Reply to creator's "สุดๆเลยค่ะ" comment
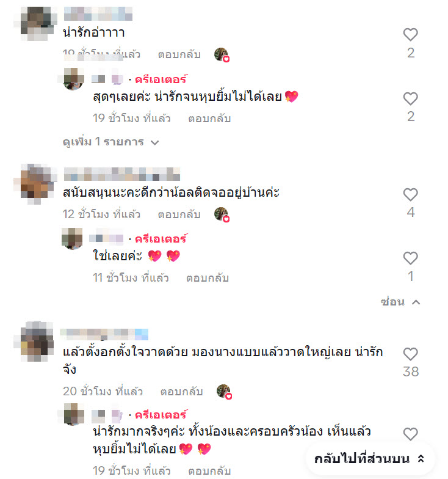This screenshot has width=448, height=479. (x=209, y=119)
